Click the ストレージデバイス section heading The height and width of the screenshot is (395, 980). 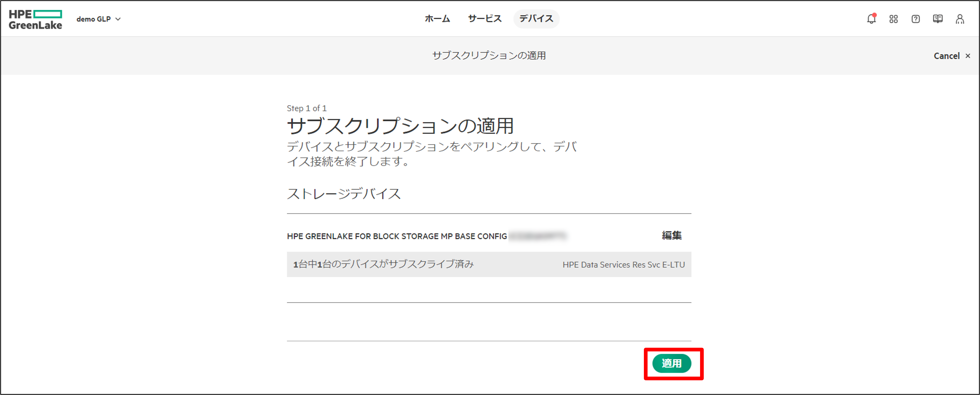(343, 194)
